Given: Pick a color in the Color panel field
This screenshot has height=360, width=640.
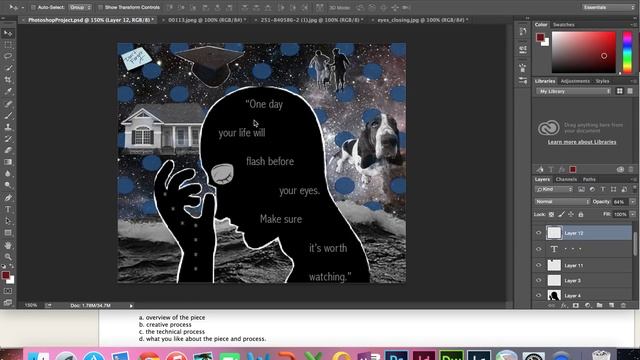Looking at the screenshot, I should (x=584, y=52).
